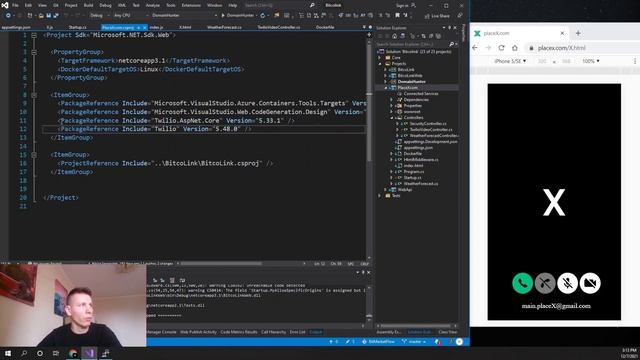Open Visual Studio from the taskbar
This screenshot has width=640, height=360.
pos(89,353)
